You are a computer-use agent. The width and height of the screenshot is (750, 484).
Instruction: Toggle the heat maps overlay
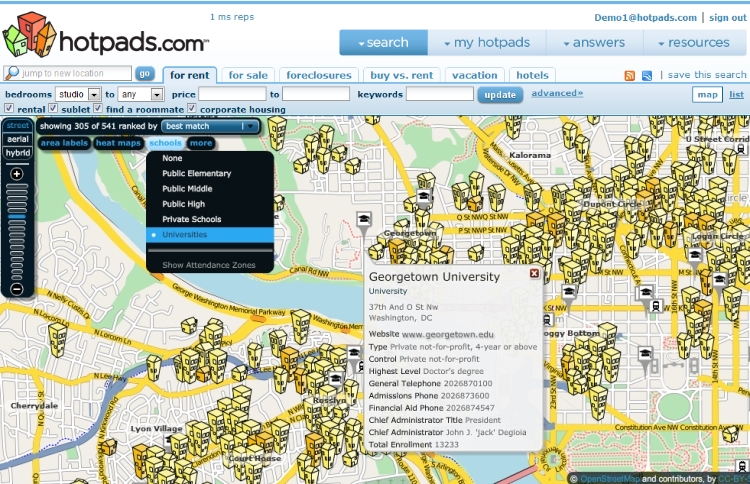(x=118, y=143)
